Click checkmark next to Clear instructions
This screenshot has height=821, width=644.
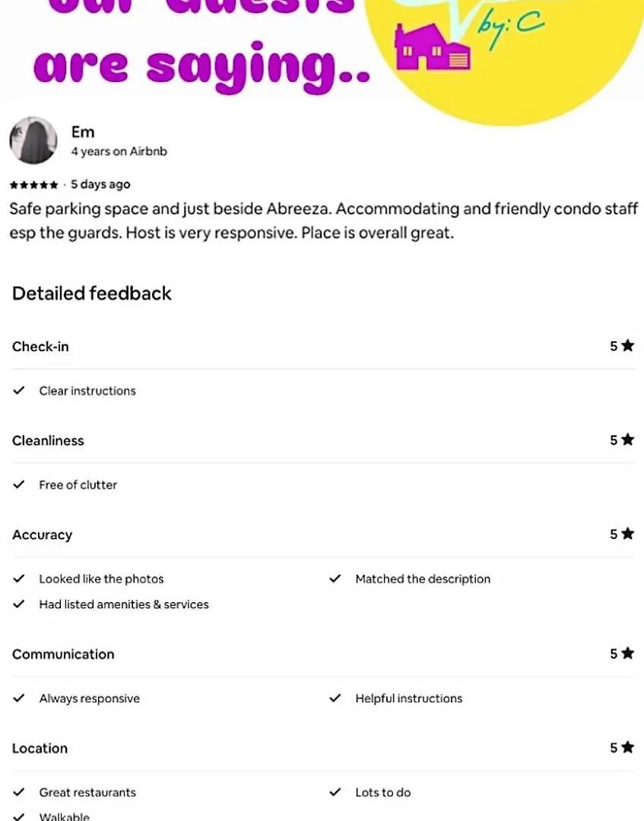click(19, 391)
